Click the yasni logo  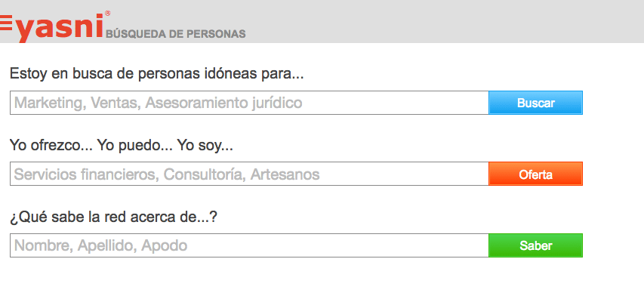coord(54,26)
